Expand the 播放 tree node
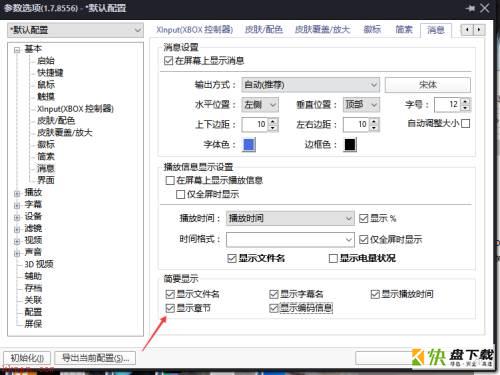The height and width of the screenshot is (375, 500). [x=17, y=193]
